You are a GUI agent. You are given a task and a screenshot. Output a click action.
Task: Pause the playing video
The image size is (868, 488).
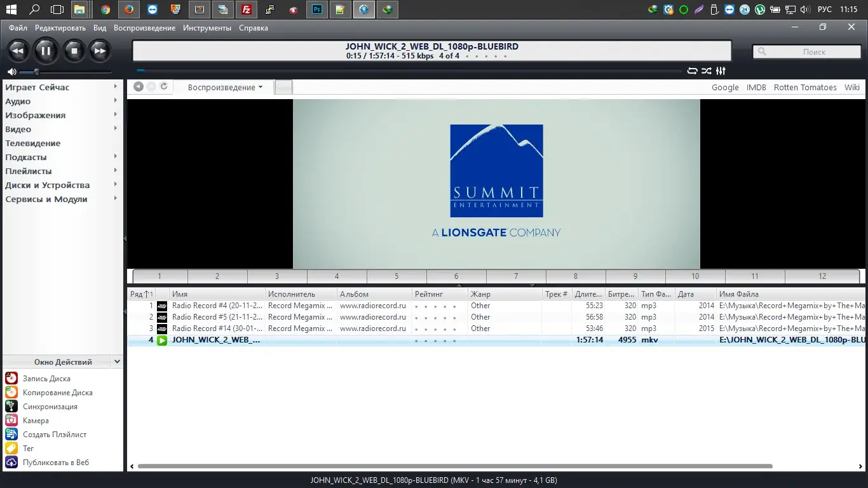click(x=46, y=51)
